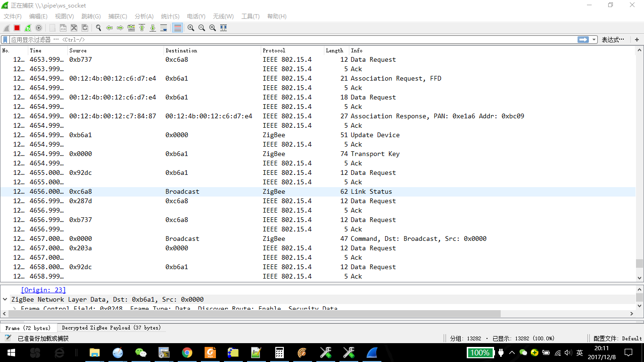
Task: Open the display filter history dropdown
Action: [594, 40]
